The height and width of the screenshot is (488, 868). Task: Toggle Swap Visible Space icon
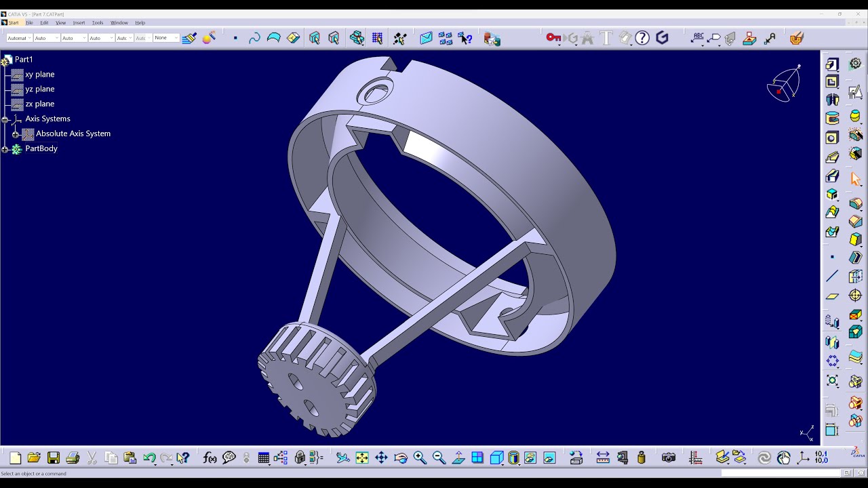(549, 458)
